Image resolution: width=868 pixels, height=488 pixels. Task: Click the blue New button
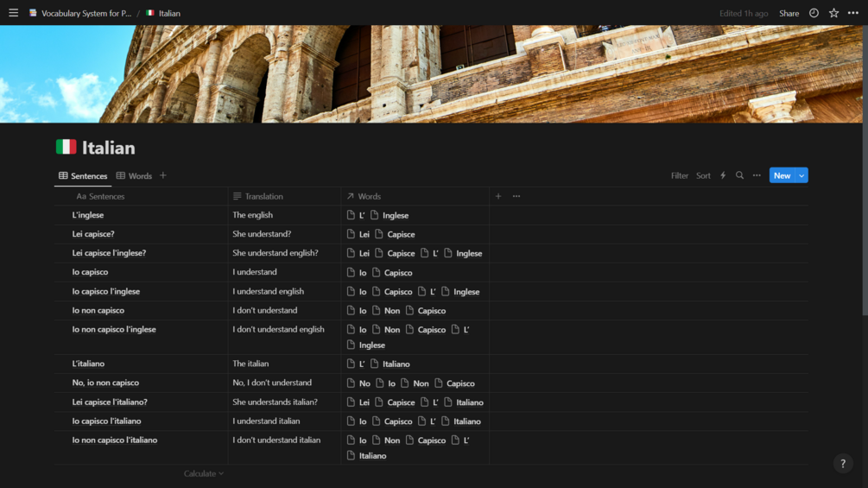pos(782,175)
